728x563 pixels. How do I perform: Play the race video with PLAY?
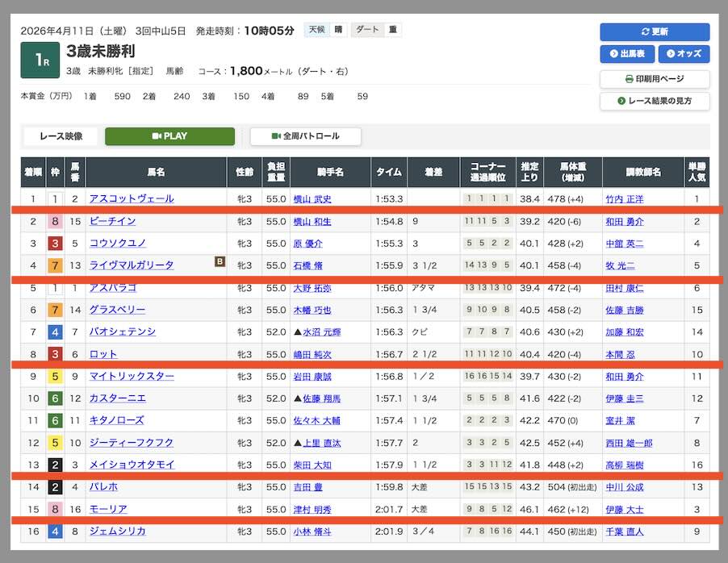pyautogui.click(x=169, y=136)
